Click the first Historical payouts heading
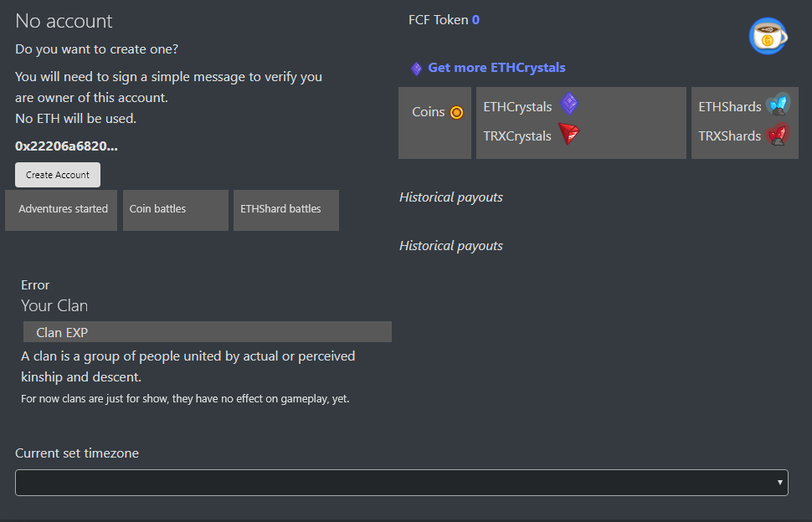812x522 pixels. coord(451,197)
